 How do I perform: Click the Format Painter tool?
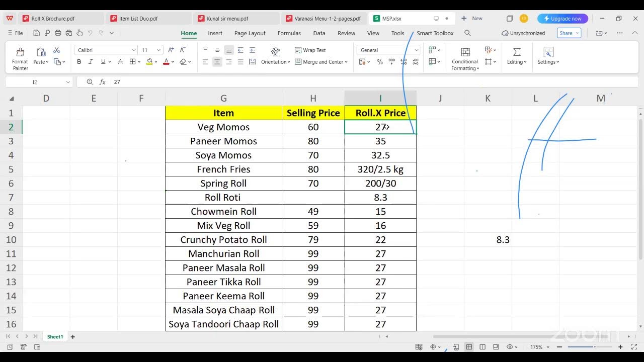click(x=20, y=58)
